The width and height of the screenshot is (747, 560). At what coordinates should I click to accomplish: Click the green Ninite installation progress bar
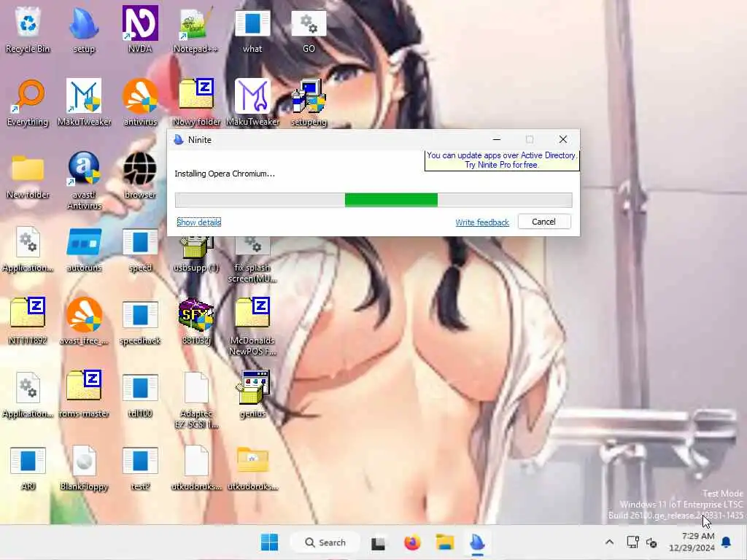373,200
